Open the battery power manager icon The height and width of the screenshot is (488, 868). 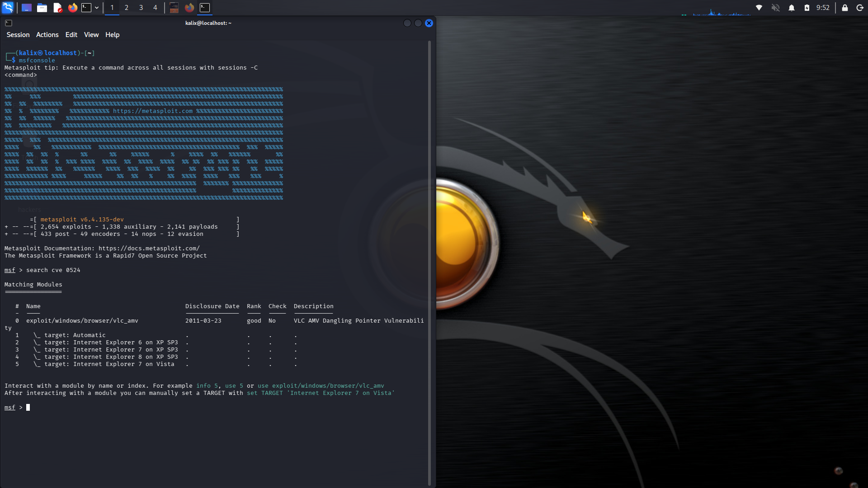pos(807,8)
